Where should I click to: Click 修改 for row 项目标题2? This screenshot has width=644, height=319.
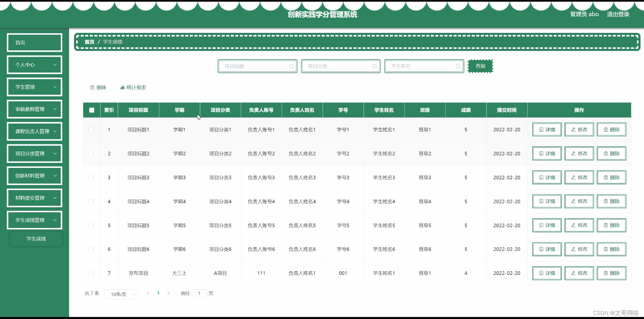point(579,153)
